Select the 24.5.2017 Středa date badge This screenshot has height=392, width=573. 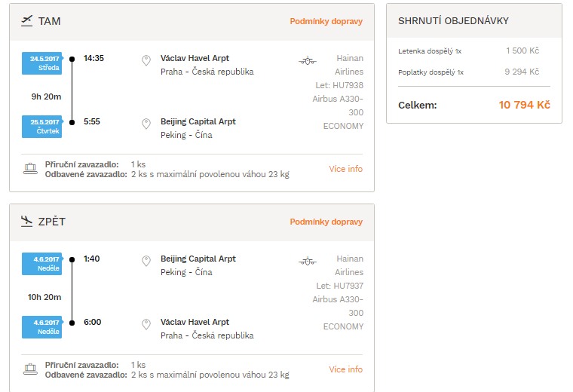42,63
